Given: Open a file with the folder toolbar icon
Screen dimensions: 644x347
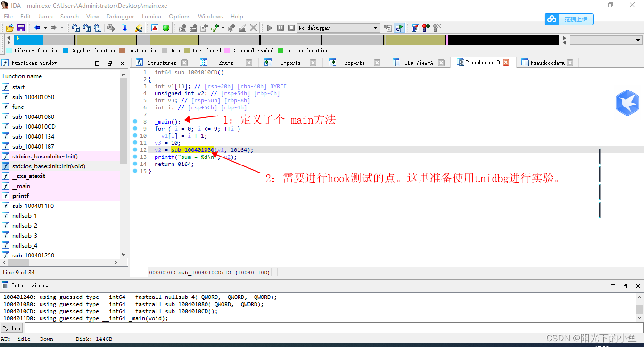Looking at the screenshot, I should click(x=9, y=28).
